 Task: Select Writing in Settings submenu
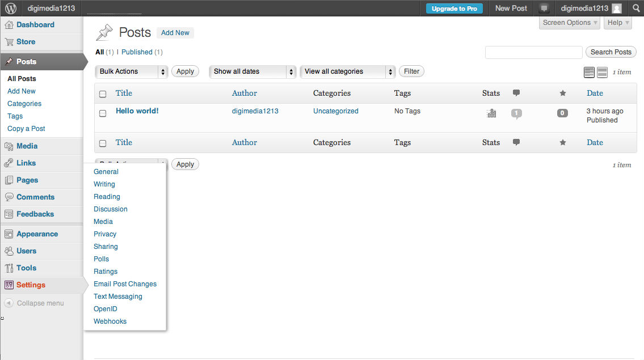(104, 184)
